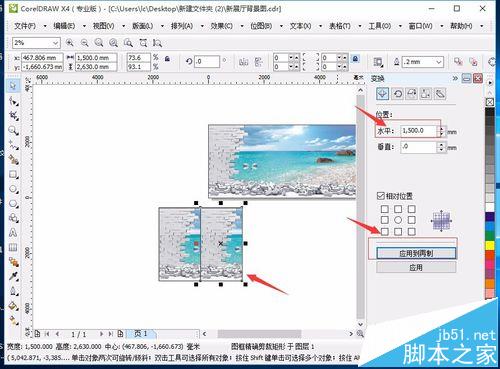This screenshot has height=369, width=500.
Task: Expand the docker with the » arrows
Action: click(455, 78)
